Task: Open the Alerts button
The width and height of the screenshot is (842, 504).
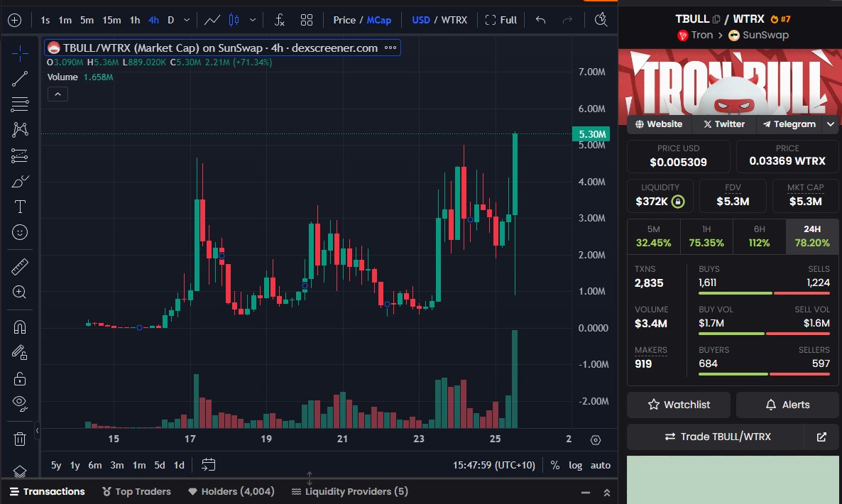Action: [787, 405]
